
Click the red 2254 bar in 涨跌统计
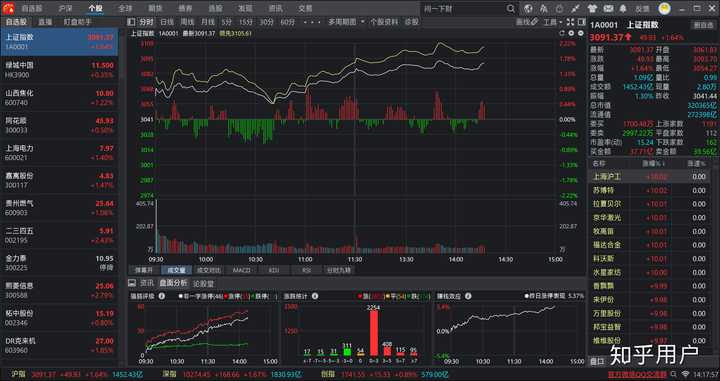374,333
